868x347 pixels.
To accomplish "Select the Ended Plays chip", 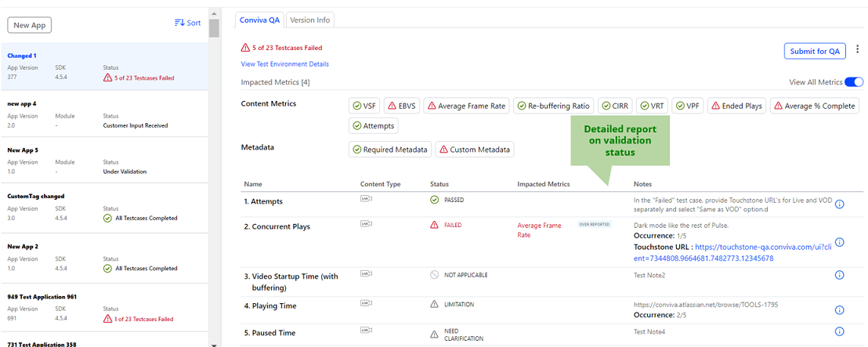I will tap(737, 106).
